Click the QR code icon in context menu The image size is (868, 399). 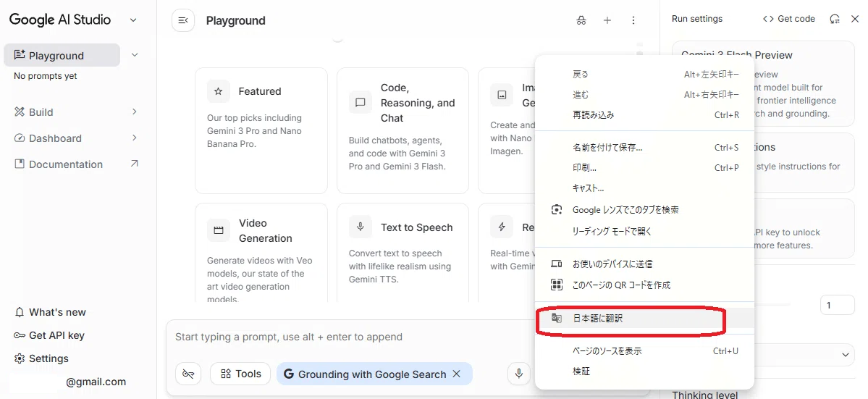pyautogui.click(x=556, y=285)
